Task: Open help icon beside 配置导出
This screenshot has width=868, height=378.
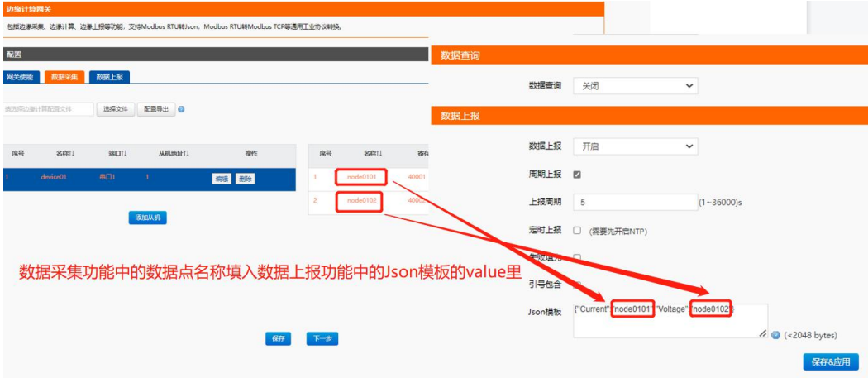Action: (x=182, y=110)
